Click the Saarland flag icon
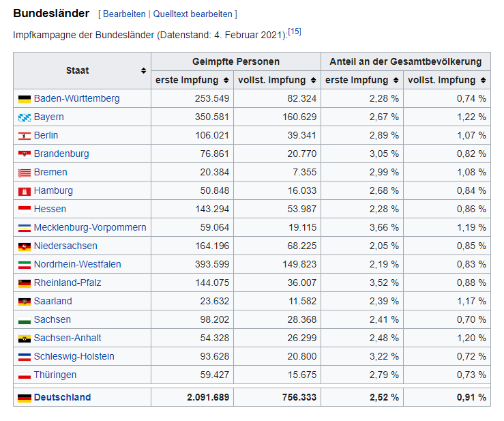 point(25,302)
